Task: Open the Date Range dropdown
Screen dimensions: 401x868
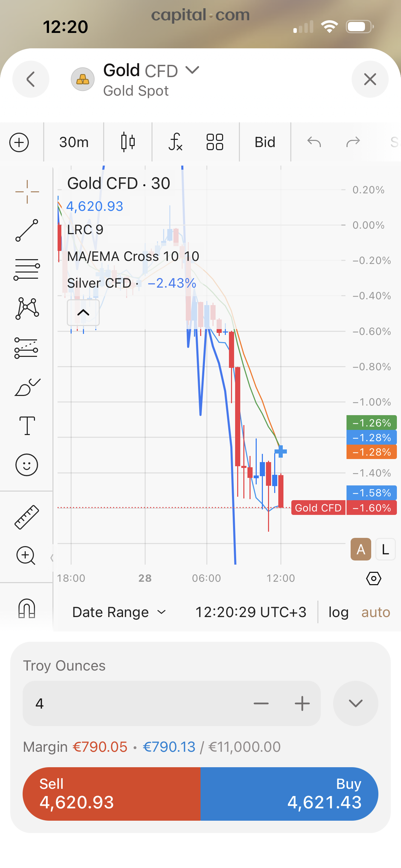Action: (x=119, y=612)
